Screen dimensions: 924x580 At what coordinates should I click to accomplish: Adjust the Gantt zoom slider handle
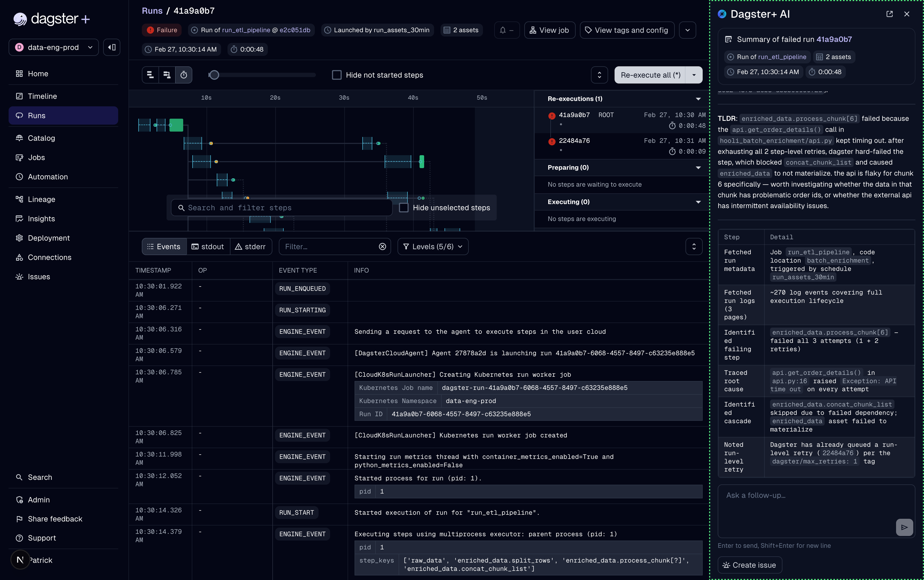click(214, 75)
